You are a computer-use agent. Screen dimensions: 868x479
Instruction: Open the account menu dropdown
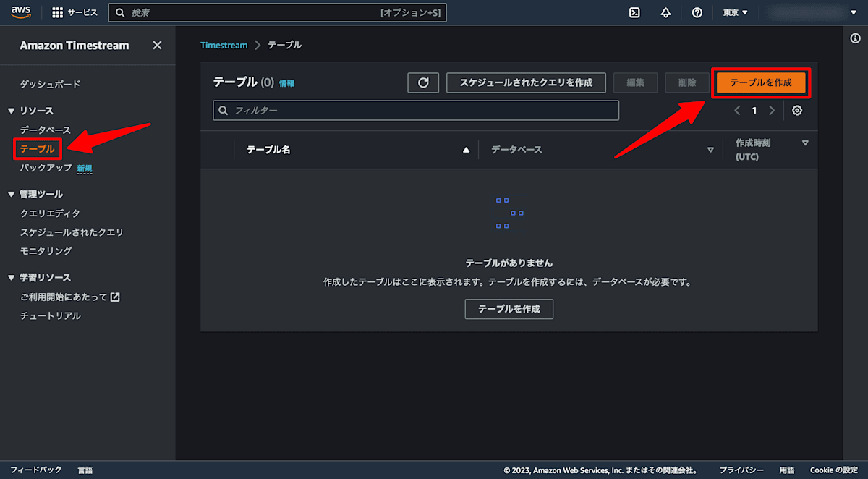click(x=812, y=12)
